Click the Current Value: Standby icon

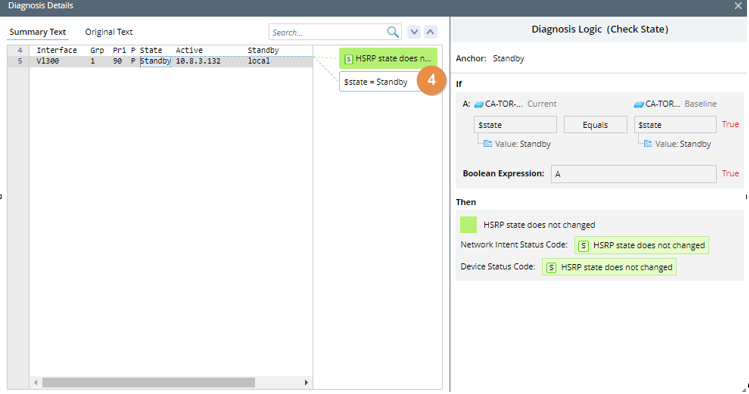(x=488, y=144)
